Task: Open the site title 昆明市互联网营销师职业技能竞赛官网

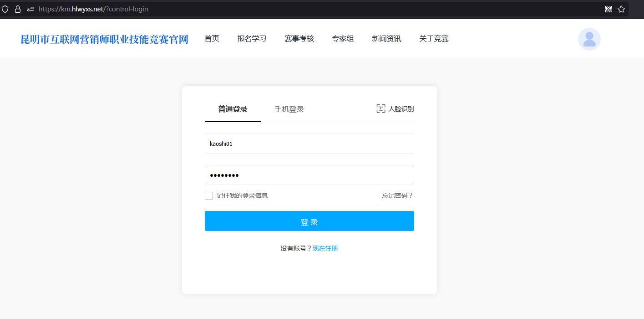Action: click(105, 39)
